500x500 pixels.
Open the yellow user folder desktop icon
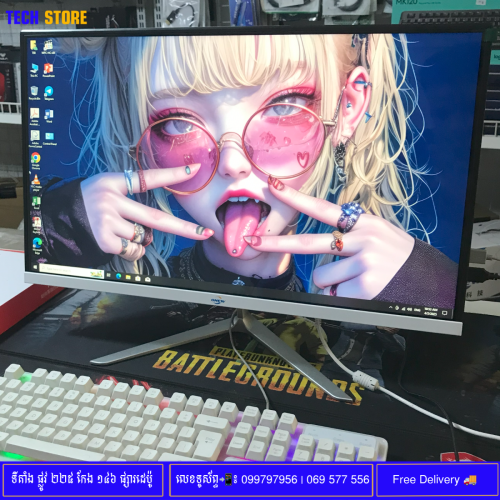coord(34,47)
